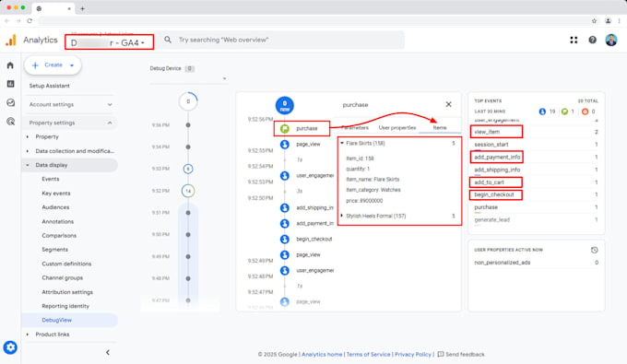Screen dimensions: 627x364
Task: Open the Explore icon in left rail
Action: [10, 102]
